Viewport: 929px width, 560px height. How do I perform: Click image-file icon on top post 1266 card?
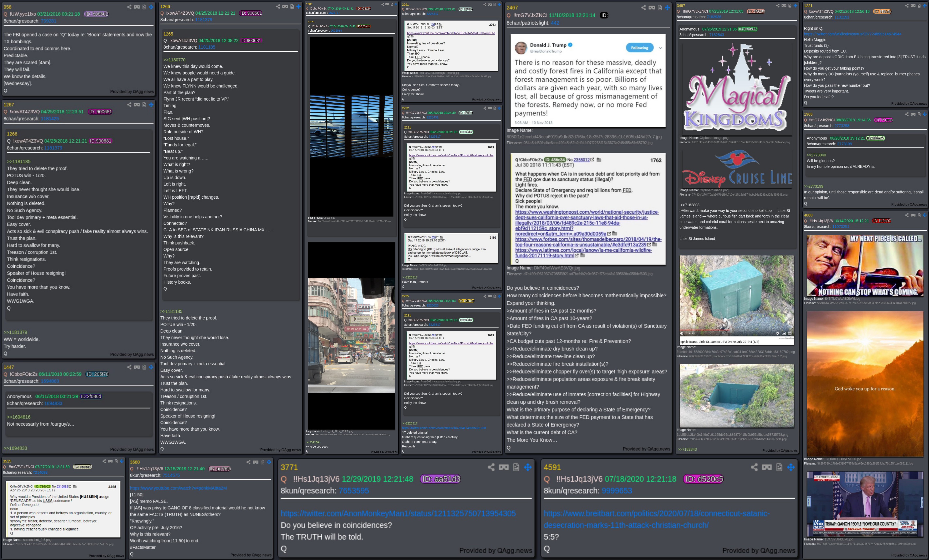[292, 6]
